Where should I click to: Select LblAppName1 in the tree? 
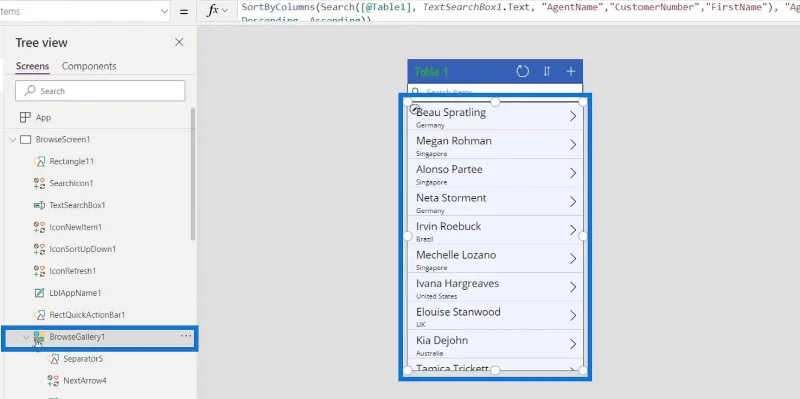[75, 293]
